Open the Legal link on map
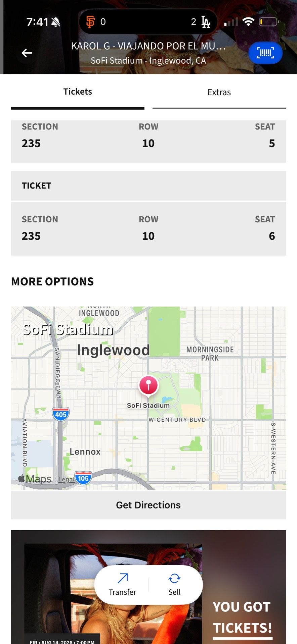The image size is (297, 644). pos(66,479)
